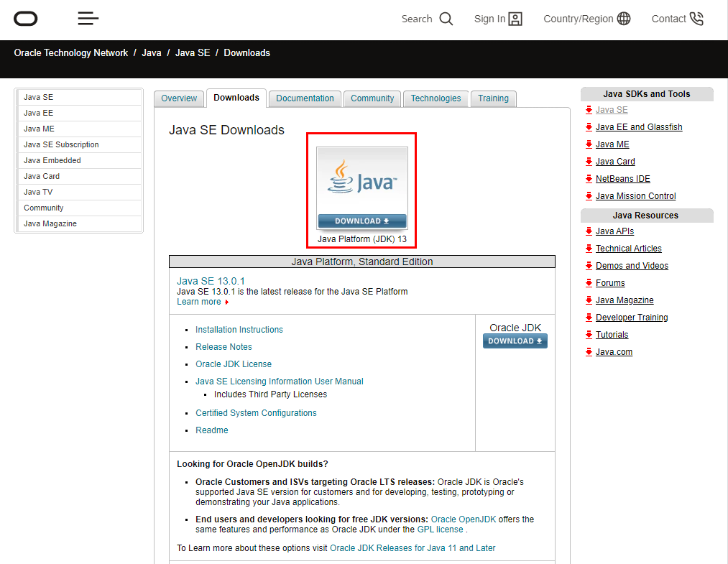
Task: Click the Oracle OpenJDK link
Action: (464, 519)
